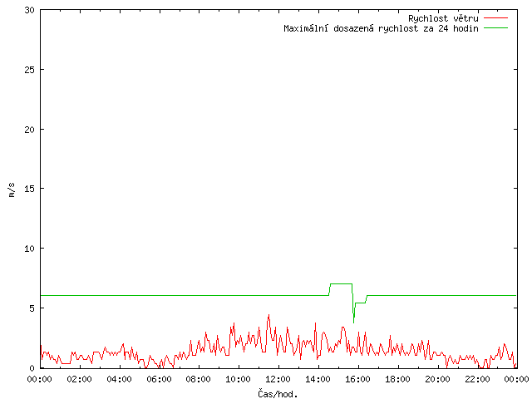Click the y-axis value 20

(30, 130)
